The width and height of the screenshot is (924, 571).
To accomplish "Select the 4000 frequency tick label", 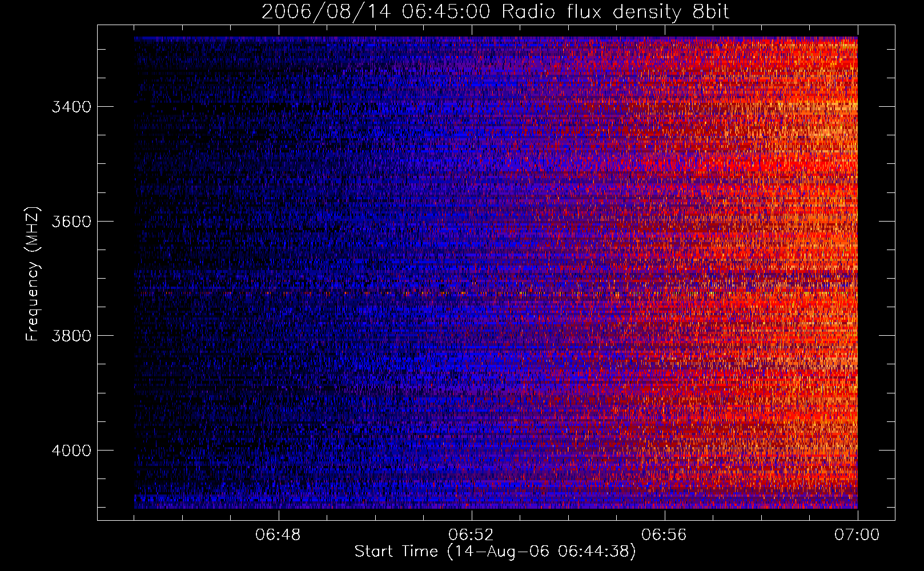I will click(x=71, y=451).
